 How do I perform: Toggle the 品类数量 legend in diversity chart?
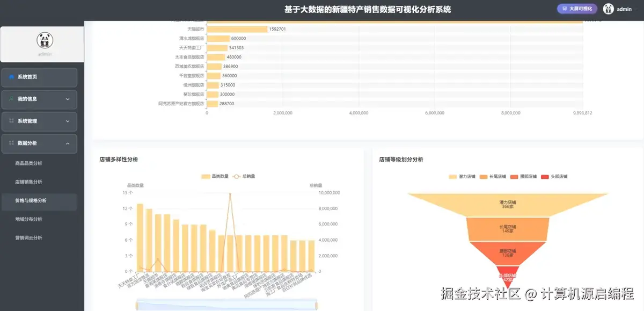[215, 176]
